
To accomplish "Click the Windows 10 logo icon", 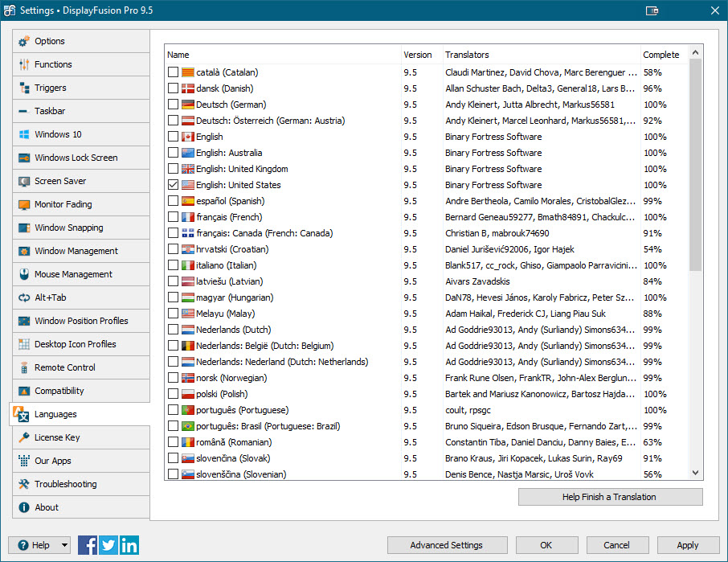I will tap(24, 134).
